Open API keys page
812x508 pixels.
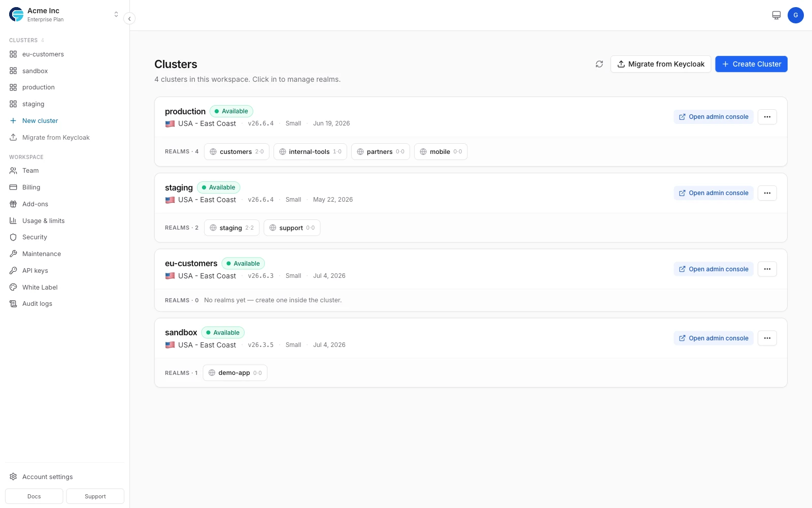coord(65,271)
